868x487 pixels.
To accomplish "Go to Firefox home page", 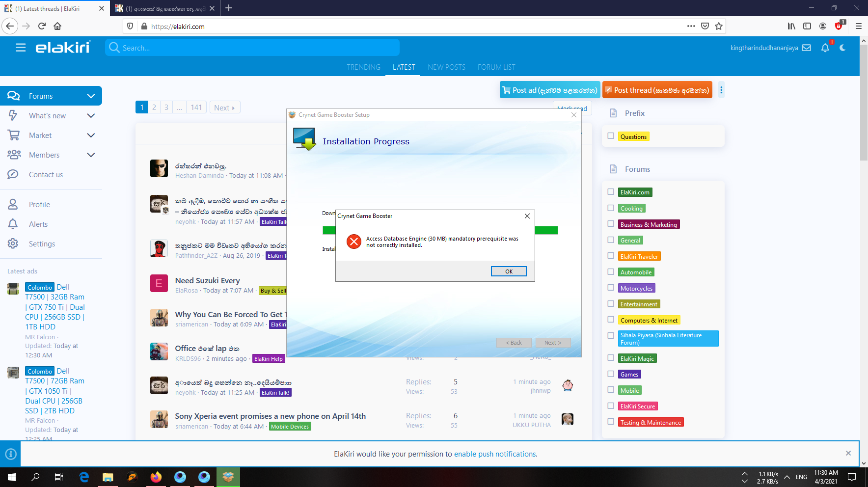I will 57,26.
